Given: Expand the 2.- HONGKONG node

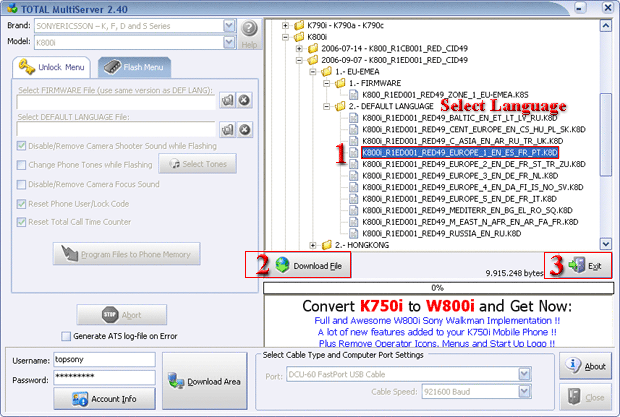Looking at the screenshot, I should (313, 245).
